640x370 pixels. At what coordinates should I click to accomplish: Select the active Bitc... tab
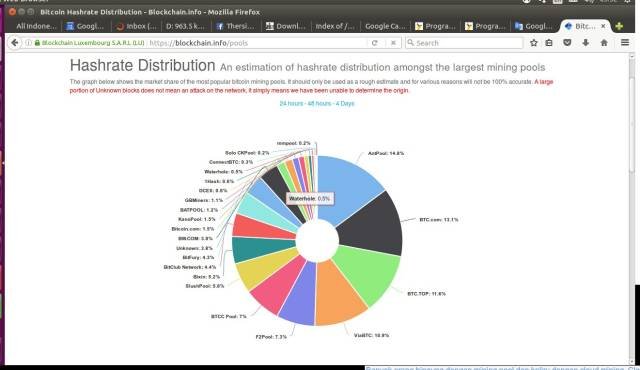tap(585, 26)
